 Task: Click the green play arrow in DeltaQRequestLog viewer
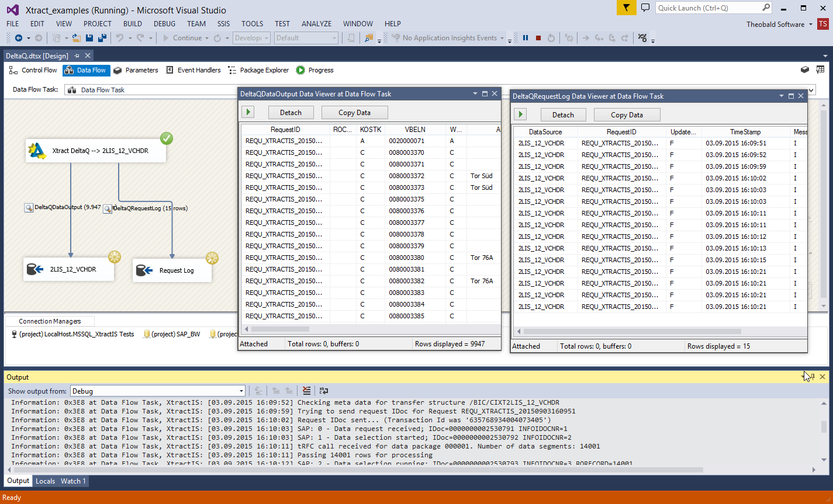coord(520,114)
